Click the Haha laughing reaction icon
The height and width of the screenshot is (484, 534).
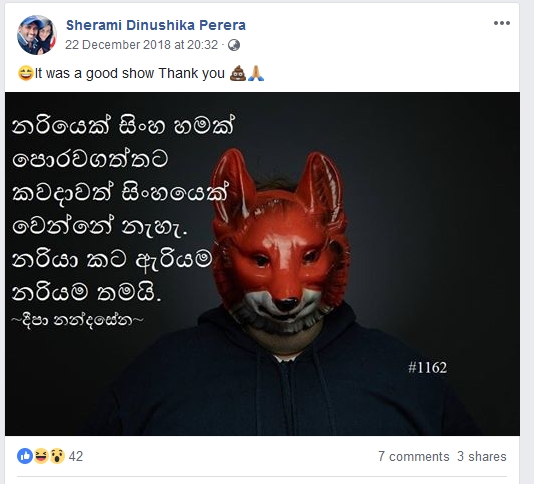41,456
